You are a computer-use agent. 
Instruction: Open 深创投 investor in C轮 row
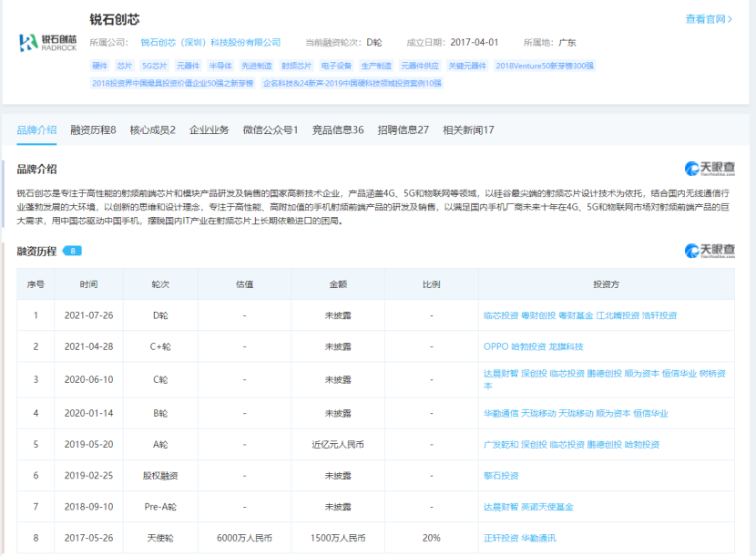coord(534,374)
